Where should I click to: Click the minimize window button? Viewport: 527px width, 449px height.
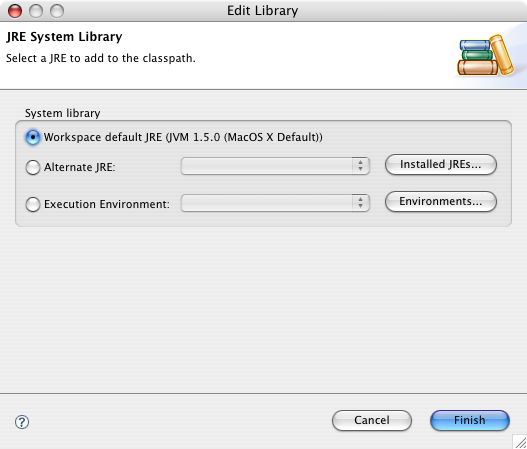[x=36, y=11]
